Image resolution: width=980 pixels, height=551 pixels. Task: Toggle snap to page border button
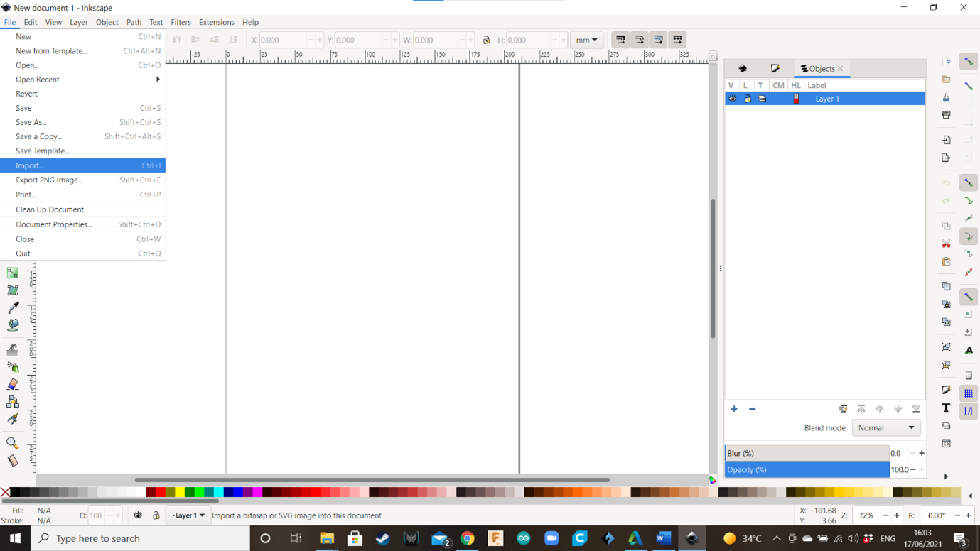[x=969, y=376]
